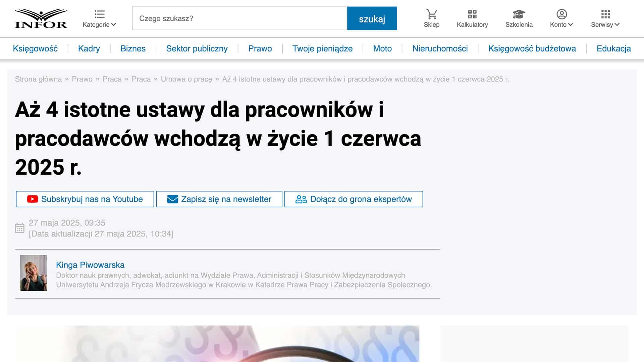Open author Kinga Piwowarska profile link
This screenshot has height=362, width=644.
[x=90, y=265]
